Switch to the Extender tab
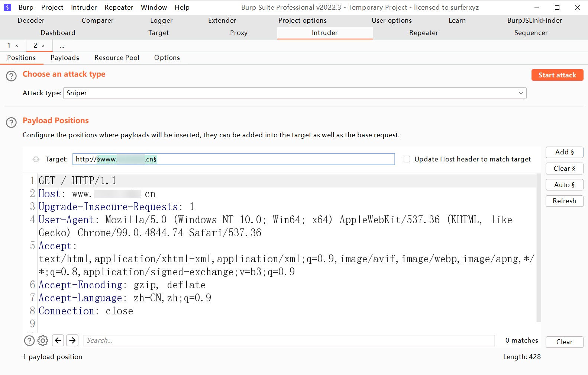 pyautogui.click(x=222, y=20)
